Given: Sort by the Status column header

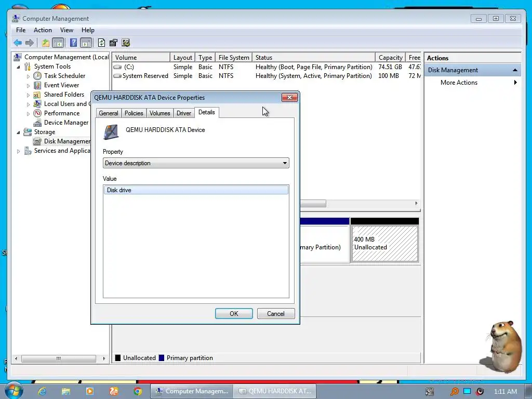Looking at the screenshot, I should (x=314, y=57).
